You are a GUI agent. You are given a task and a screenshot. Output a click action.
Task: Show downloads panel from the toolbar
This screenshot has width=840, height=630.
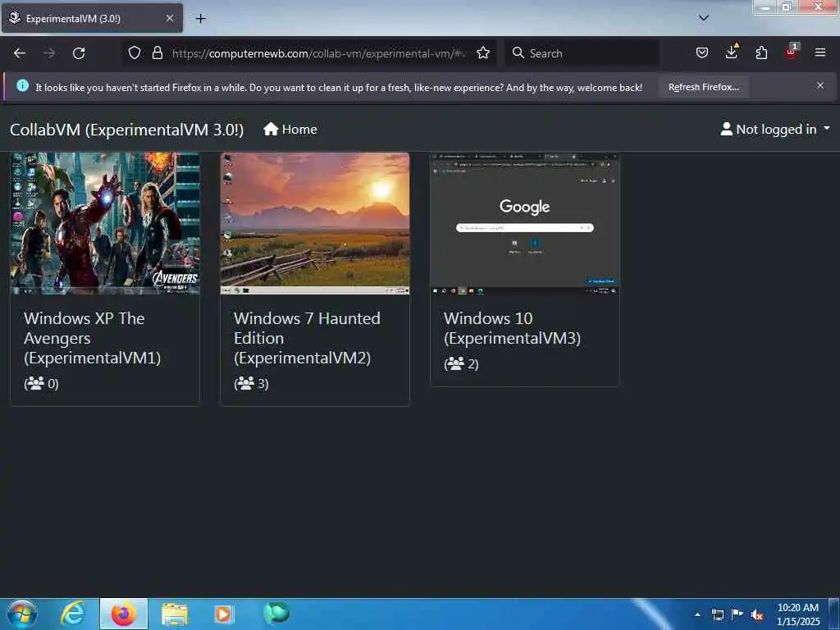coord(732,52)
